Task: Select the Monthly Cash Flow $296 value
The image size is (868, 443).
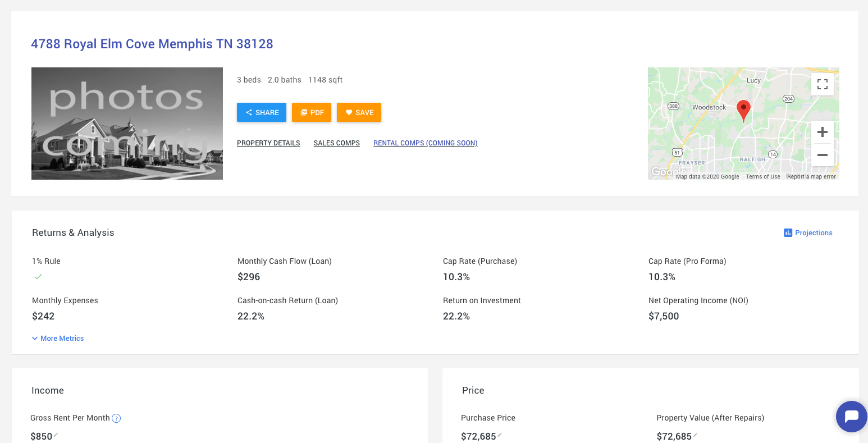Action: coord(249,277)
